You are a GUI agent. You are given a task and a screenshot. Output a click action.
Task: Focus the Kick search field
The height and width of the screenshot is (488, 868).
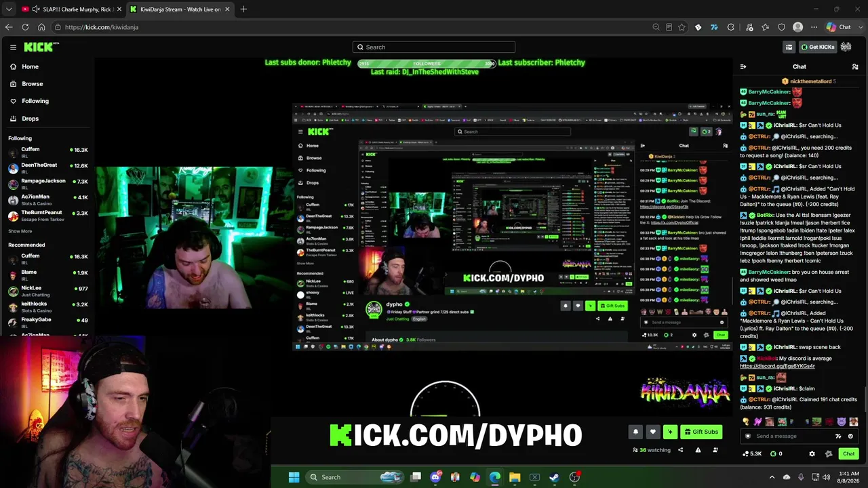[x=434, y=47]
